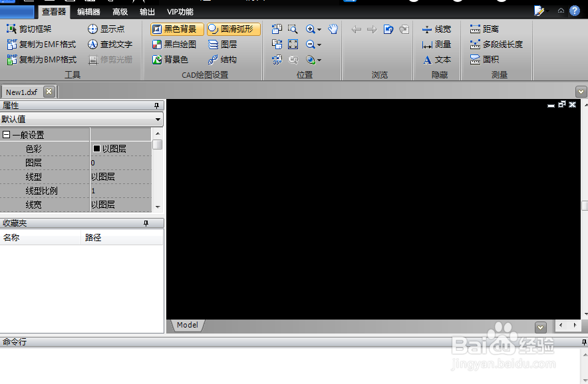Collapse the 一般设置 section
The image size is (588, 384).
[x=6, y=134]
